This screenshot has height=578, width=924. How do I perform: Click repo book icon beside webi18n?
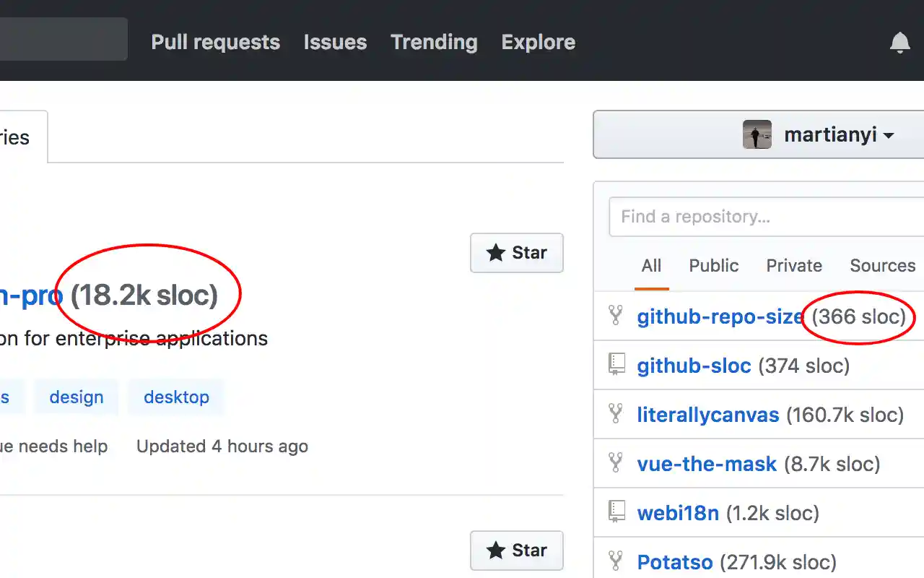coord(616,512)
